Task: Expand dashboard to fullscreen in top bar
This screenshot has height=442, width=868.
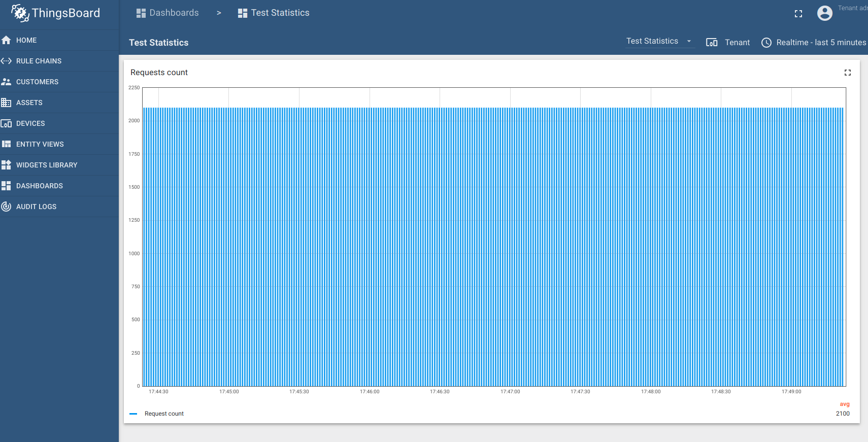Action: (798, 14)
